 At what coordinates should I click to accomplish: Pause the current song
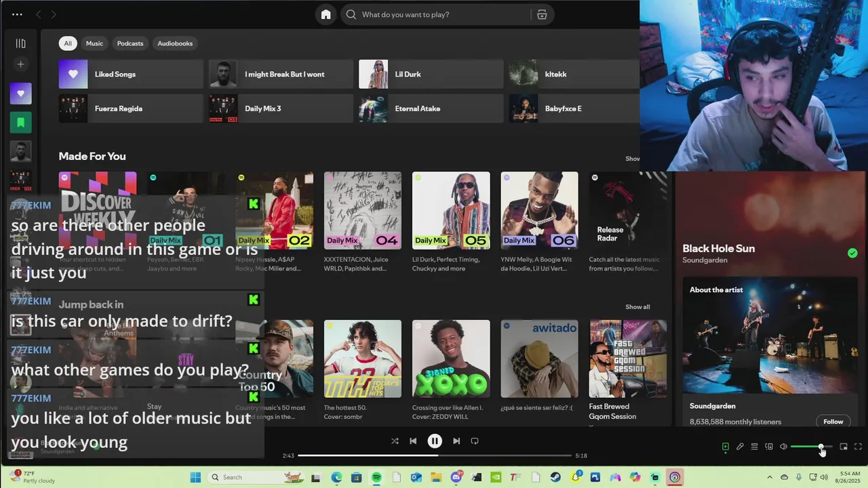435,441
